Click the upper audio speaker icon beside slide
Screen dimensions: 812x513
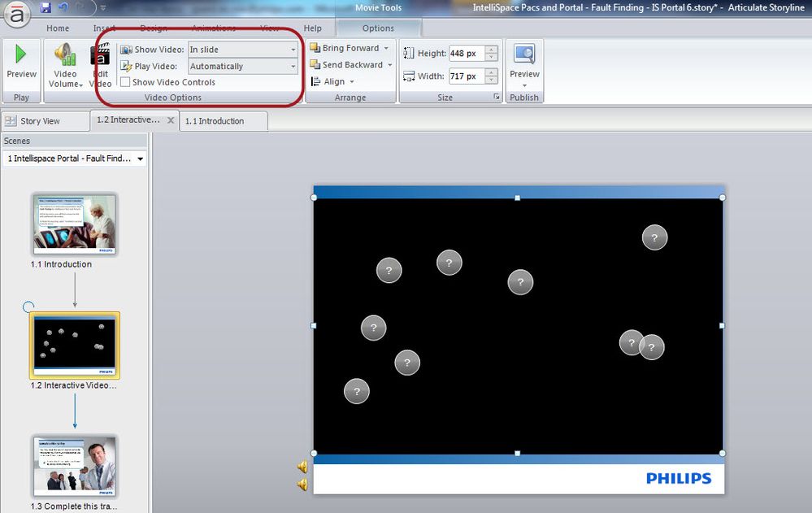pyautogui.click(x=302, y=467)
